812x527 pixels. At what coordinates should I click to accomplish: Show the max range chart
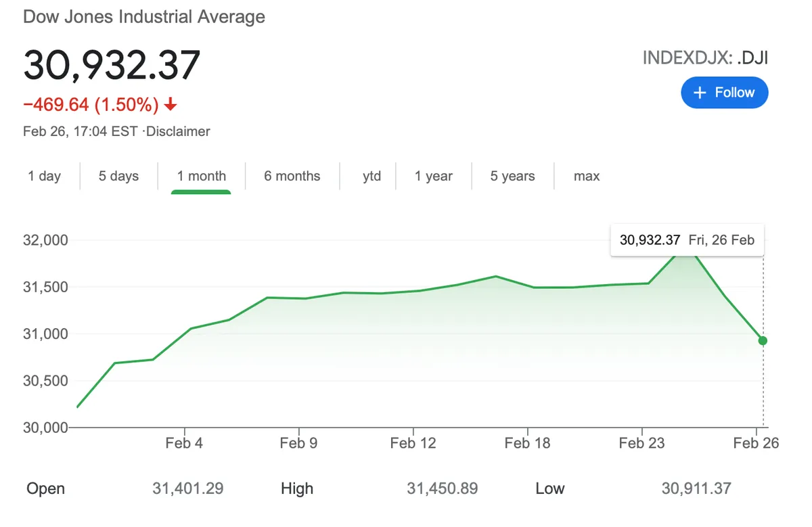586,177
